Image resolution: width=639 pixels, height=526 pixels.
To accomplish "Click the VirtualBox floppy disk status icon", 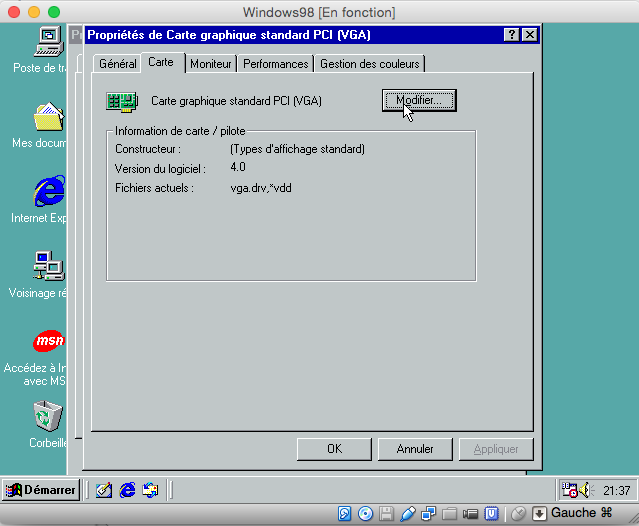I will (x=386, y=514).
